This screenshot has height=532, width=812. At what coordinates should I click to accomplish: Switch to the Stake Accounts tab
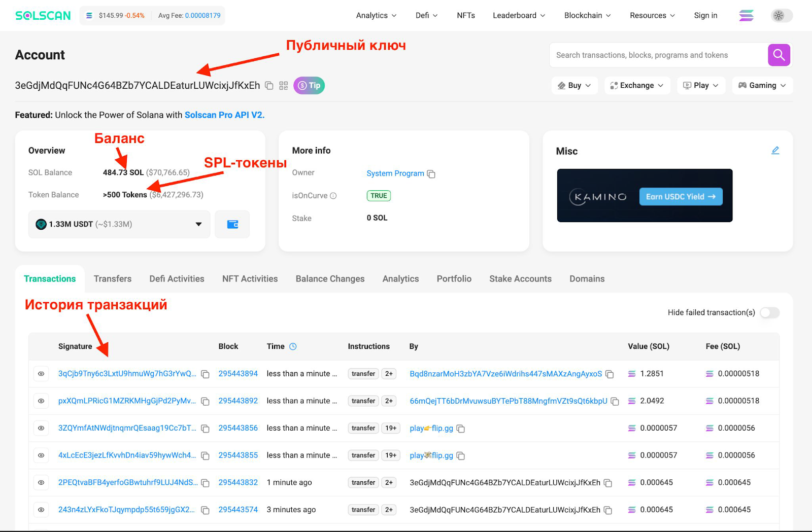coord(520,279)
